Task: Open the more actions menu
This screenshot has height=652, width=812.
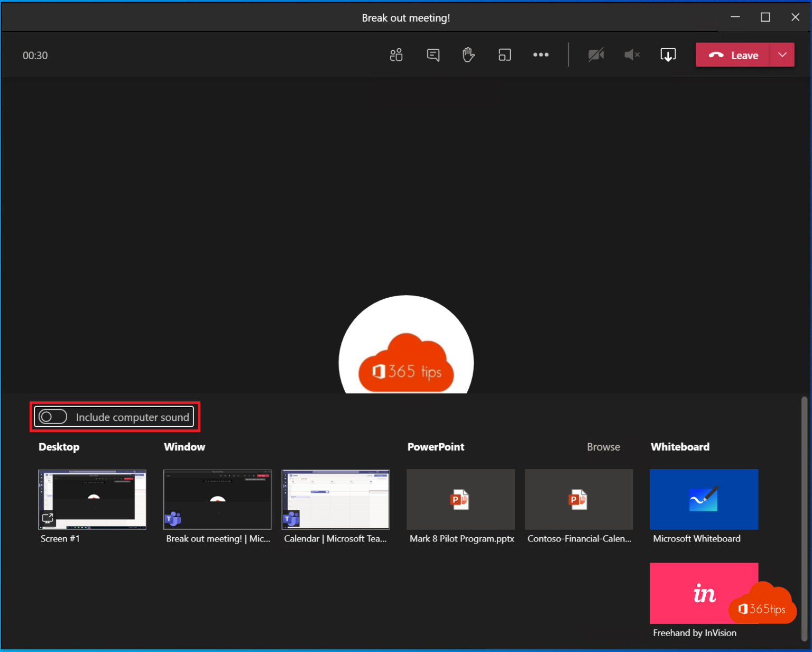Action: coord(541,54)
